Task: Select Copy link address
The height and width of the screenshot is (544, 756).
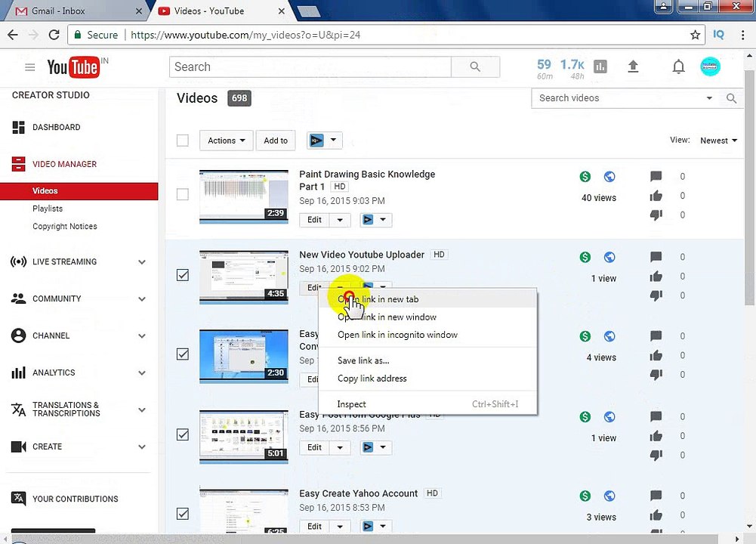Action: (427, 379)
